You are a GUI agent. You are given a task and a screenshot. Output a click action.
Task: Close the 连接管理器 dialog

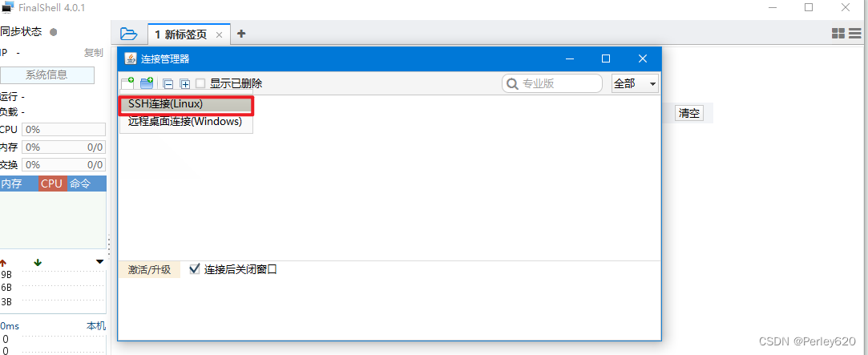coord(643,58)
